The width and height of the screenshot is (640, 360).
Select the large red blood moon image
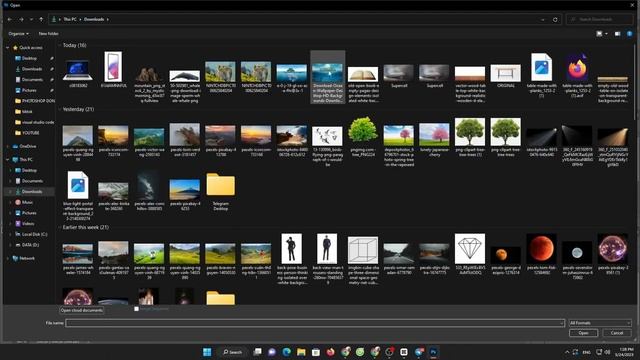(541, 249)
